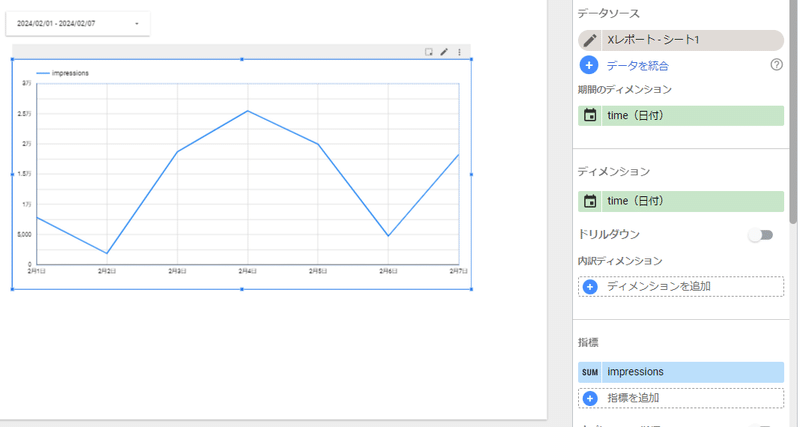Click the 2月1日 axis label
This screenshot has height=427, width=800.
pos(37,271)
